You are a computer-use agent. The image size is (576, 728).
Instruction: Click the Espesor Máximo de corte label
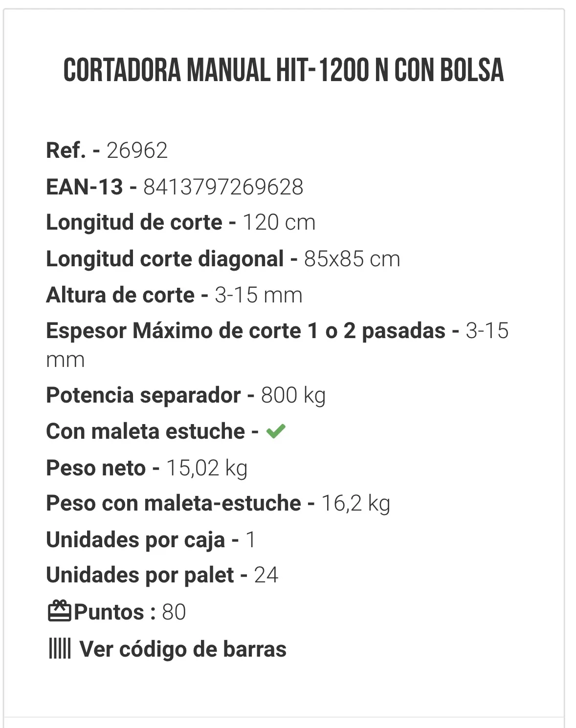[x=245, y=331]
